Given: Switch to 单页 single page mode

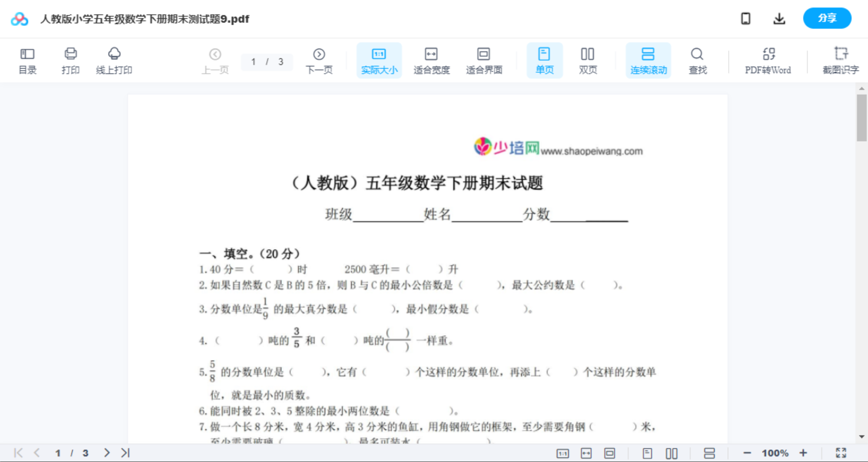Looking at the screenshot, I should 544,60.
